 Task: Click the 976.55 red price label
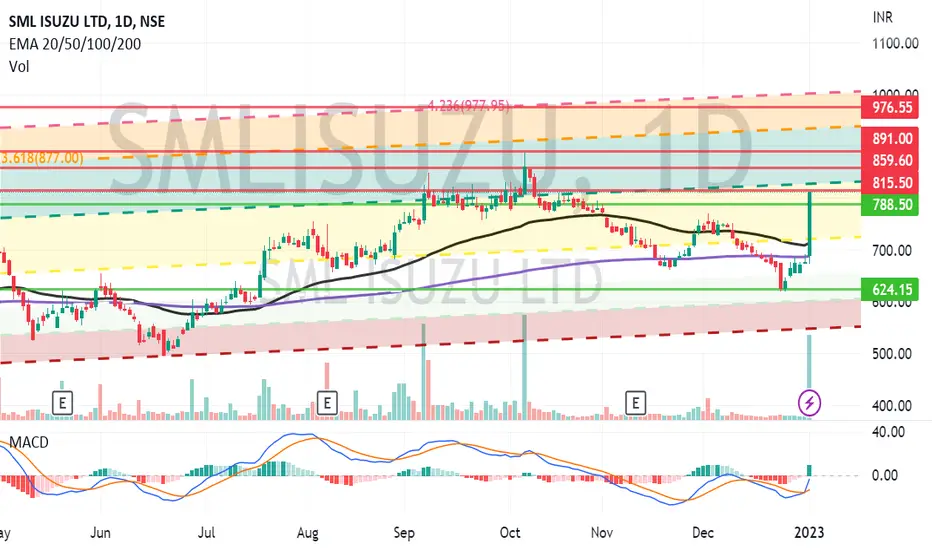[891, 108]
